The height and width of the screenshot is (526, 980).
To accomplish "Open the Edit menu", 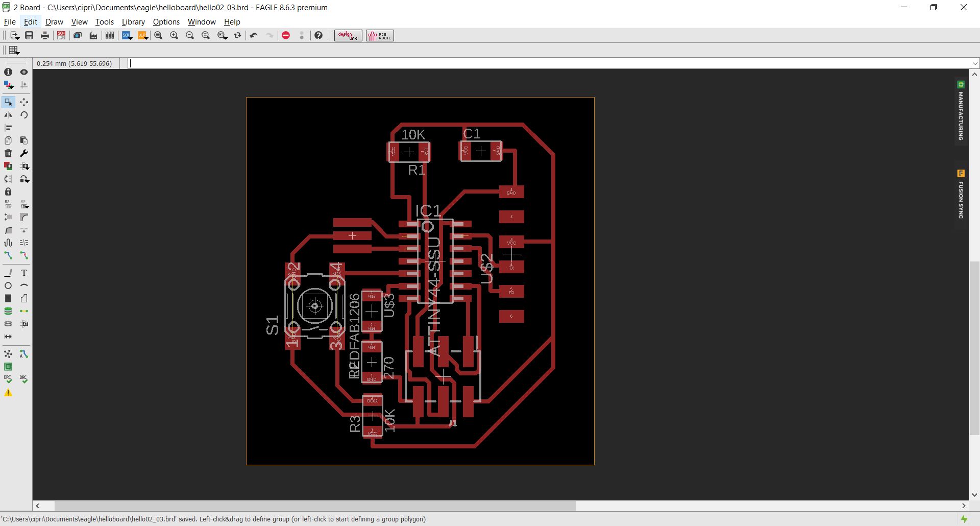I will click(x=31, y=22).
